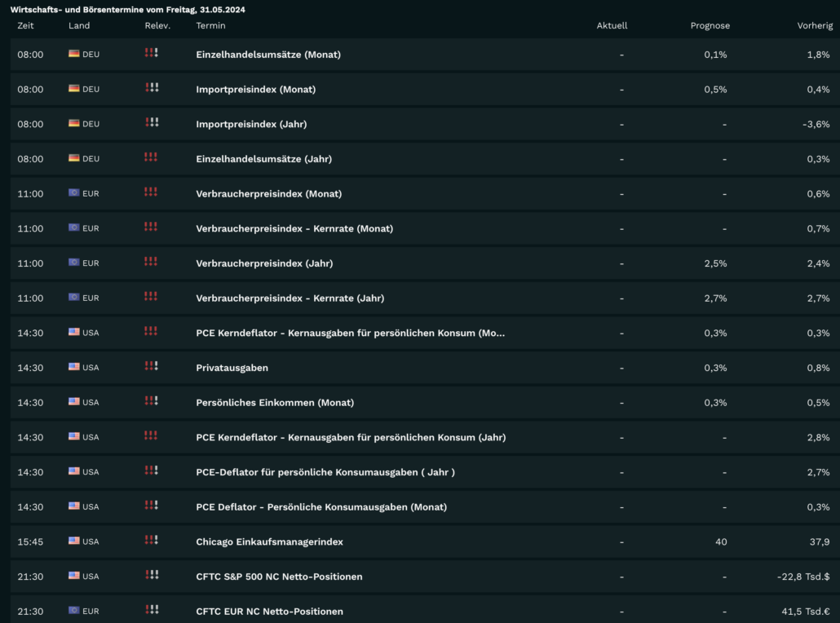
Task: Click German flag beside Einzelhandelsumsätze (Monat)
Action: pyautogui.click(x=74, y=54)
